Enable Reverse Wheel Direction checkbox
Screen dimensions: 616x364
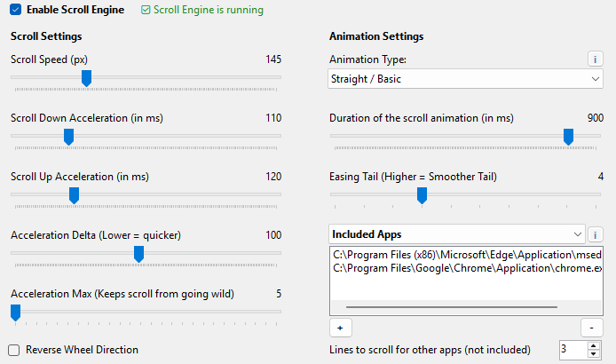click(14, 350)
